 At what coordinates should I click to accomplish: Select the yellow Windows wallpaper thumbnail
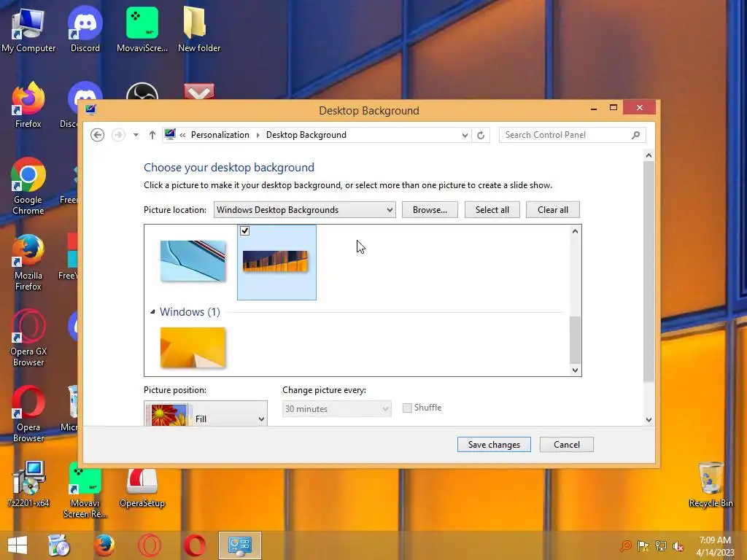(193, 348)
